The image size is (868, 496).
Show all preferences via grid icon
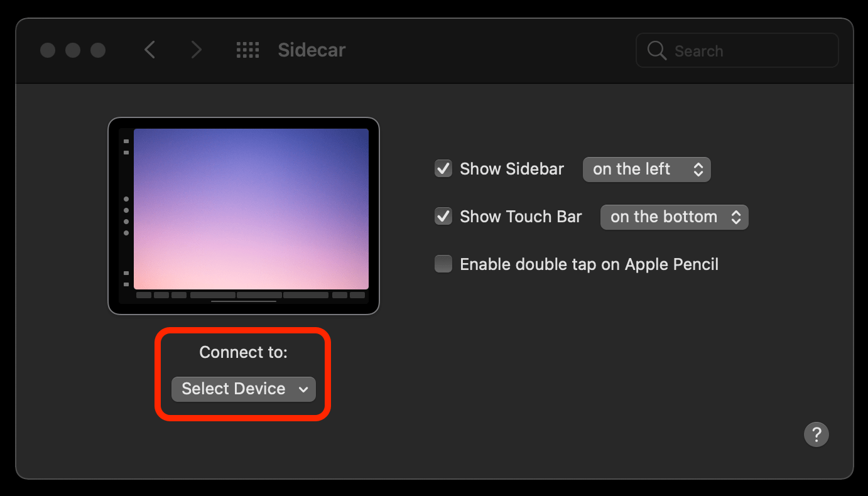(248, 50)
